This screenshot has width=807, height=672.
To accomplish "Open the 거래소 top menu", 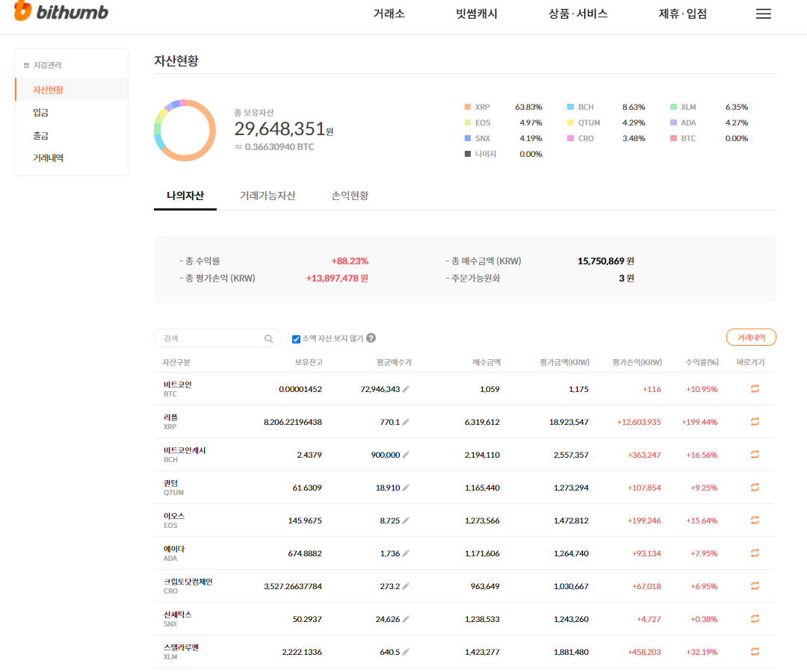I will tap(389, 13).
